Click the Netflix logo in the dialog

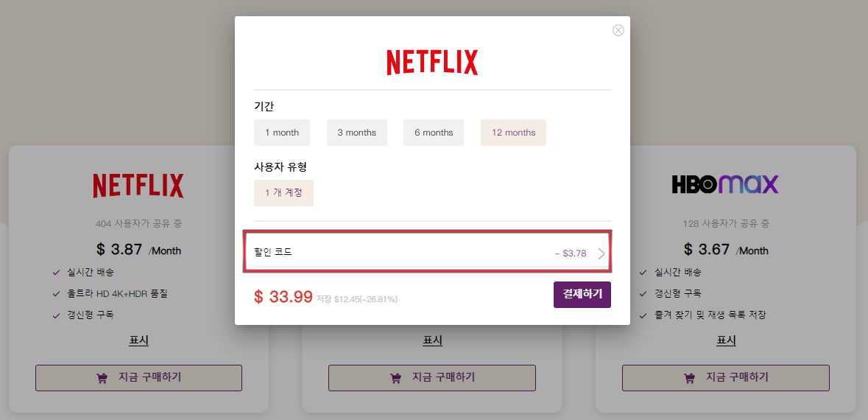[432, 63]
